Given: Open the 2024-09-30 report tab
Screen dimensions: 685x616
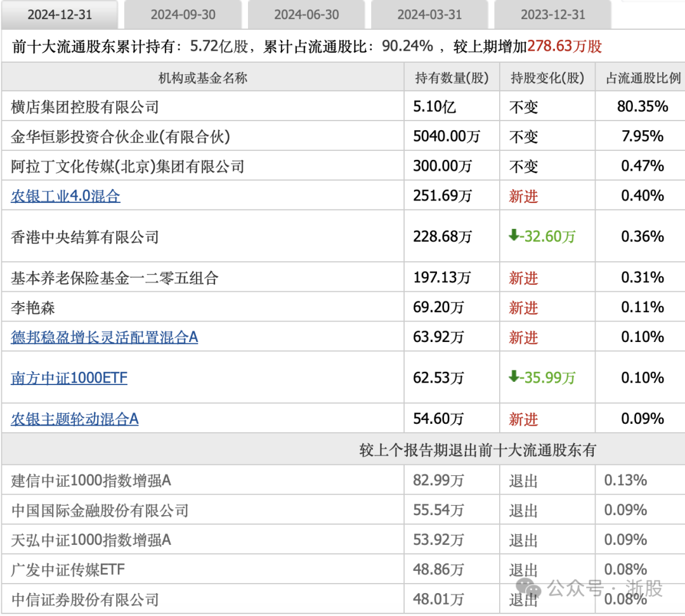Looking at the screenshot, I should click(x=183, y=15).
